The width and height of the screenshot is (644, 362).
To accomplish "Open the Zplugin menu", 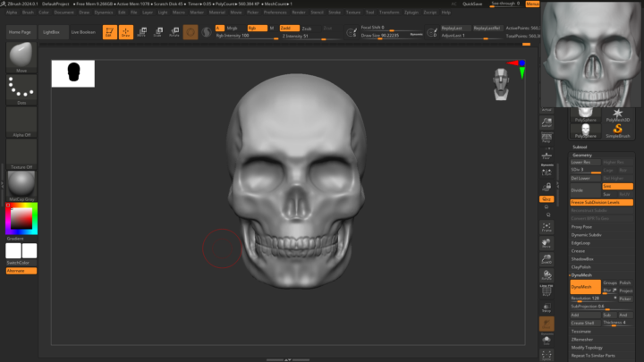I will pos(411,13).
